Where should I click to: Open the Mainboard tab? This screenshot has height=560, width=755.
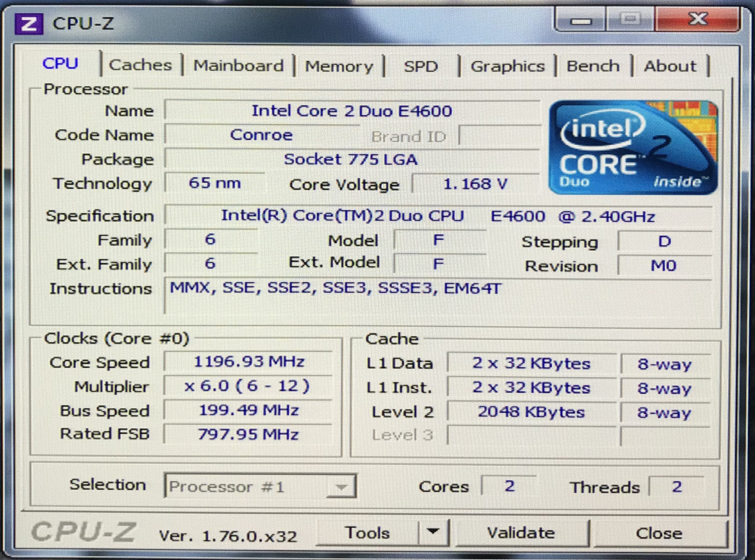click(238, 65)
